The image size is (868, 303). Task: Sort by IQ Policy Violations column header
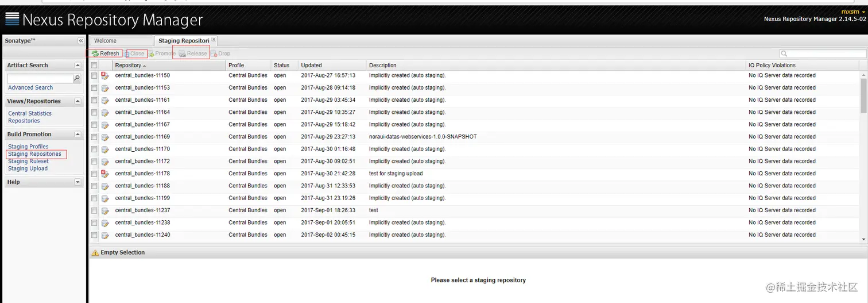click(x=802, y=66)
